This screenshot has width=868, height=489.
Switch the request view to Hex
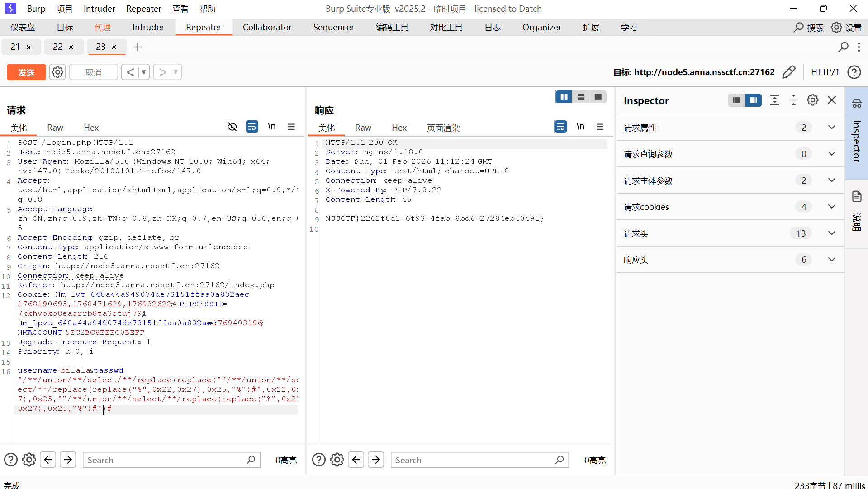91,128
